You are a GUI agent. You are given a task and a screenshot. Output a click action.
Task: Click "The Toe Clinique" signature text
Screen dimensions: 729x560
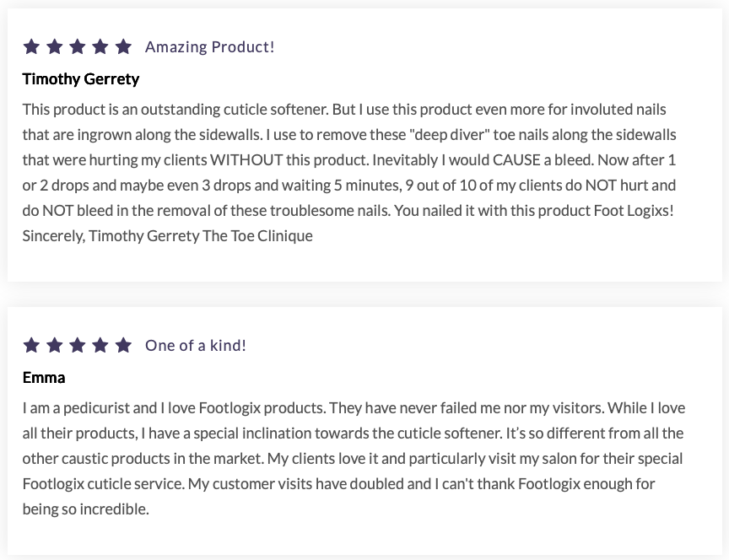tap(257, 235)
